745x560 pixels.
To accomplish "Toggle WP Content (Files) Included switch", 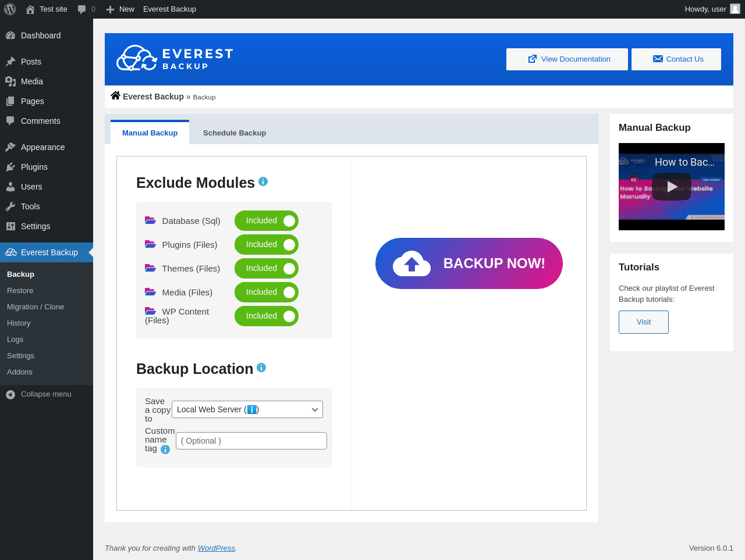I will (267, 316).
